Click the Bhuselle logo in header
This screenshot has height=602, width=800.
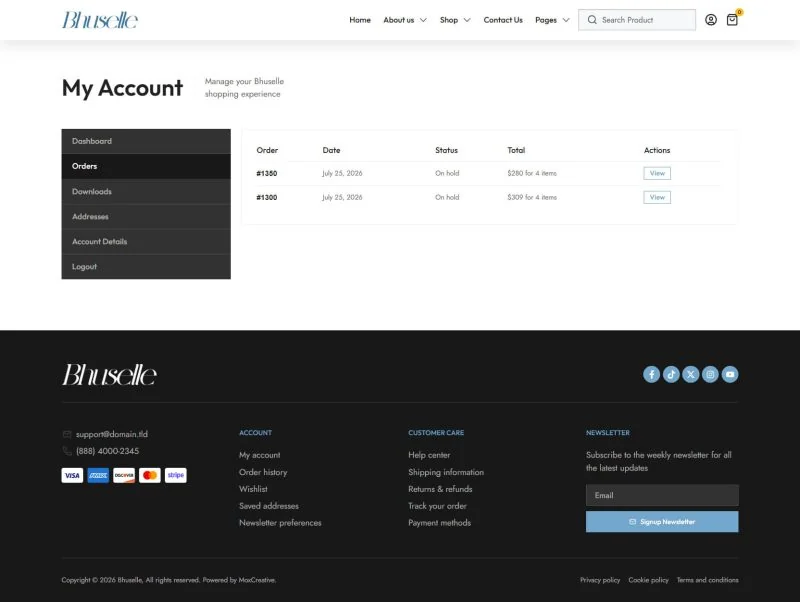pyautogui.click(x=100, y=20)
